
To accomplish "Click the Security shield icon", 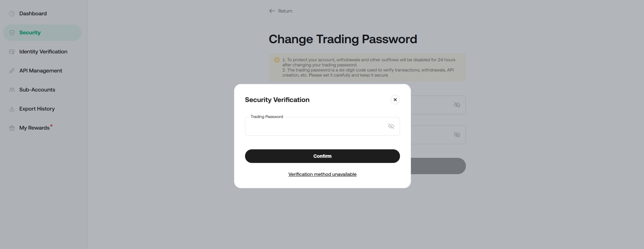I will [x=12, y=33].
